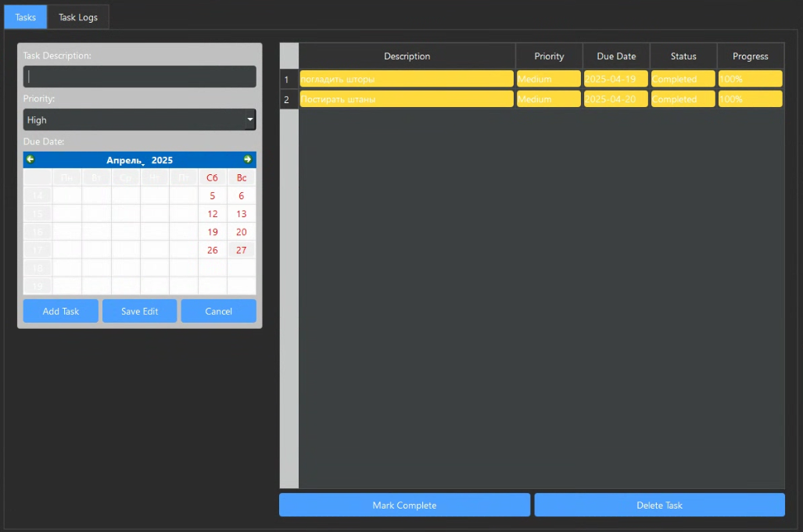Select calendar date 19
The width and height of the screenshot is (803, 532).
coord(213,232)
